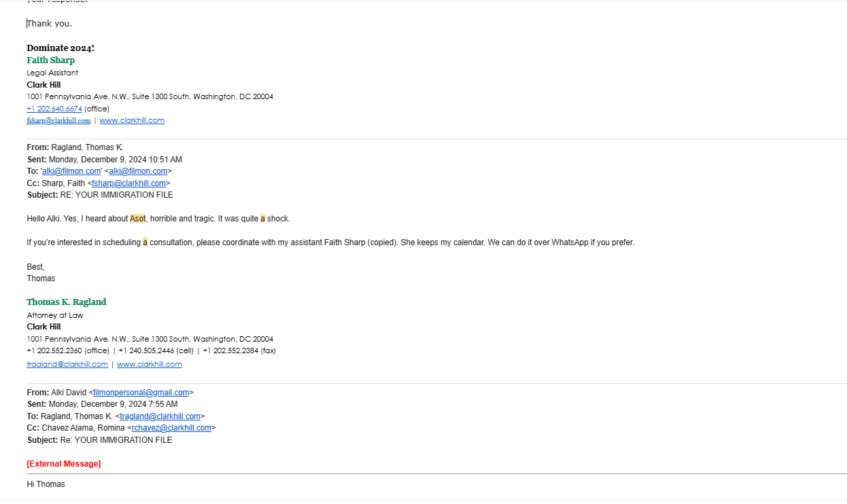The image size is (847, 504).
Task: Click alki@filmon.com address inside angle brackets
Action: 138,171
